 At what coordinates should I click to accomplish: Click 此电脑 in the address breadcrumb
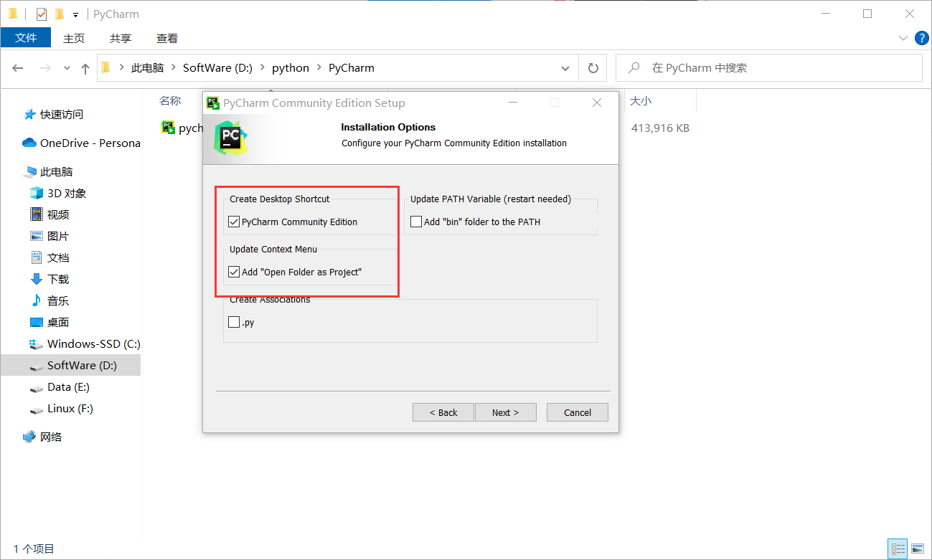coord(148,68)
